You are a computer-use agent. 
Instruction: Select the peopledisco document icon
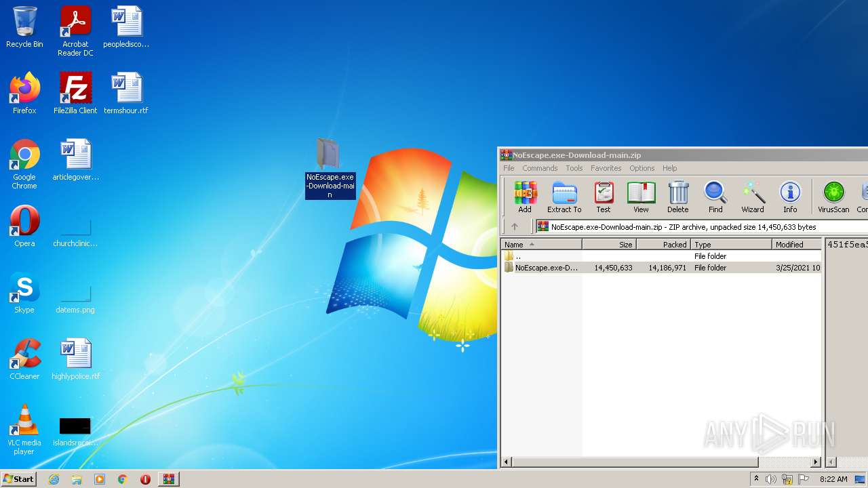pyautogui.click(x=126, y=27)
